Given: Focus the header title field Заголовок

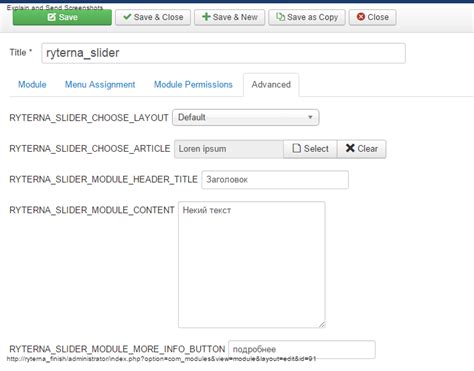Looking at the screenshot, I should [x=275, y=180].
